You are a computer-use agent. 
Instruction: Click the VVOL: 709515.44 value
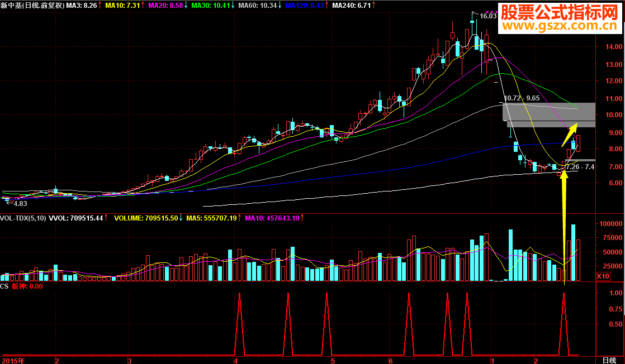pos(75,218)
